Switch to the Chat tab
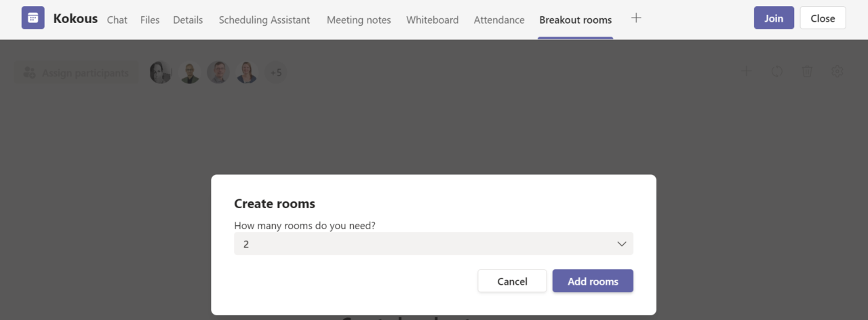 pos(117,20)
